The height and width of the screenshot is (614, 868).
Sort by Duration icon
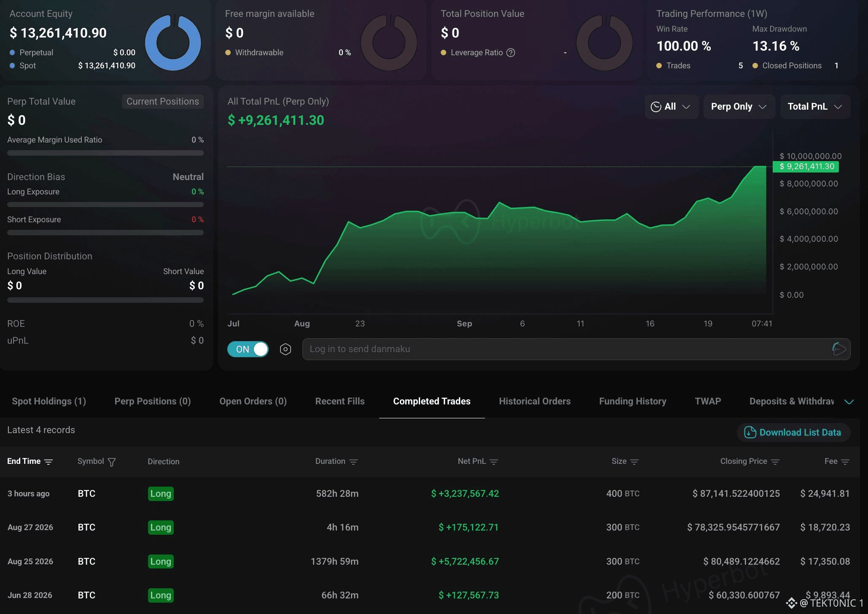click(353, 462)
